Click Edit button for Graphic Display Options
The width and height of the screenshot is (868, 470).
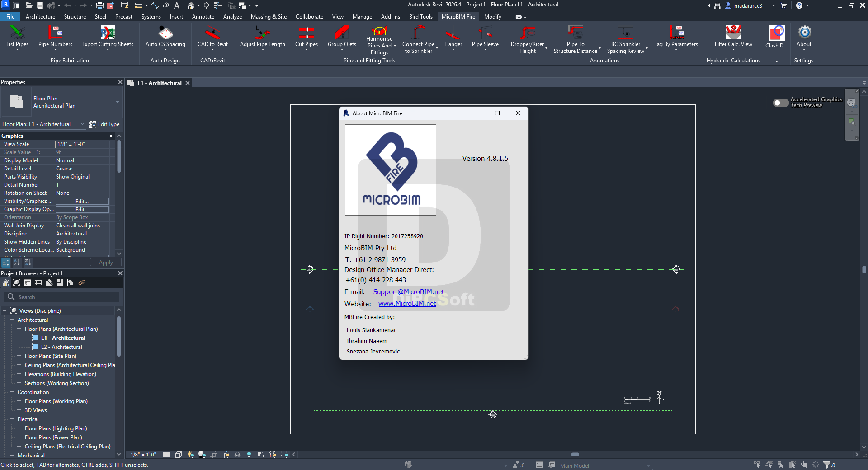tap(82, 210)
